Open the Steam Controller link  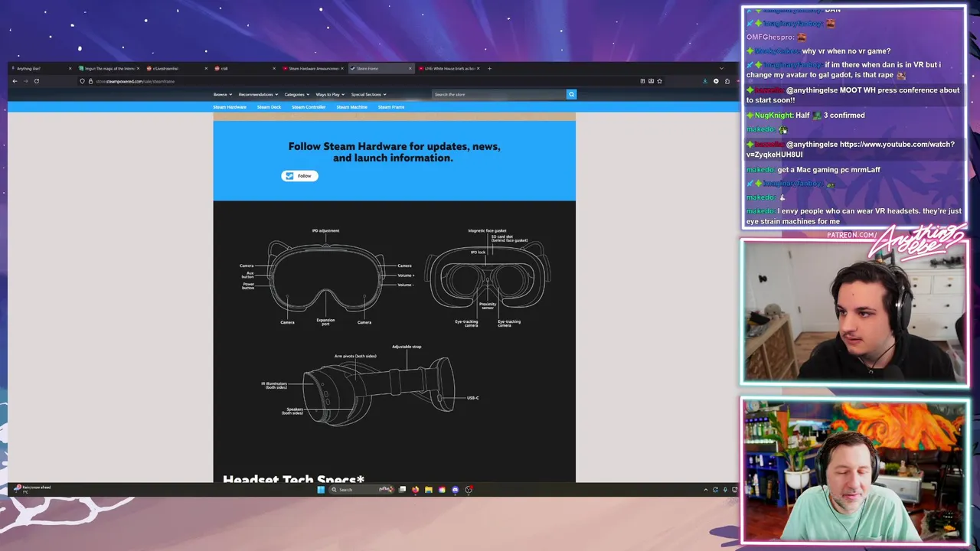point(309,107)
